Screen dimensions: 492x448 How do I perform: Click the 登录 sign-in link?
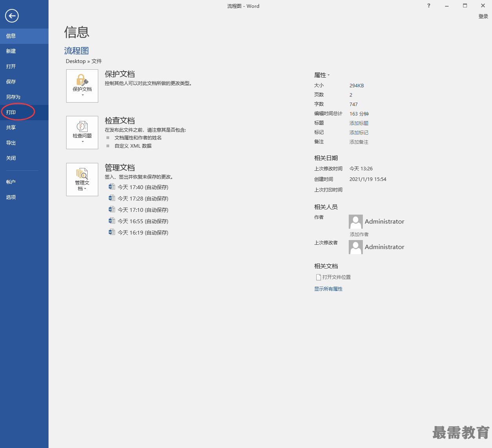(483, 16)
